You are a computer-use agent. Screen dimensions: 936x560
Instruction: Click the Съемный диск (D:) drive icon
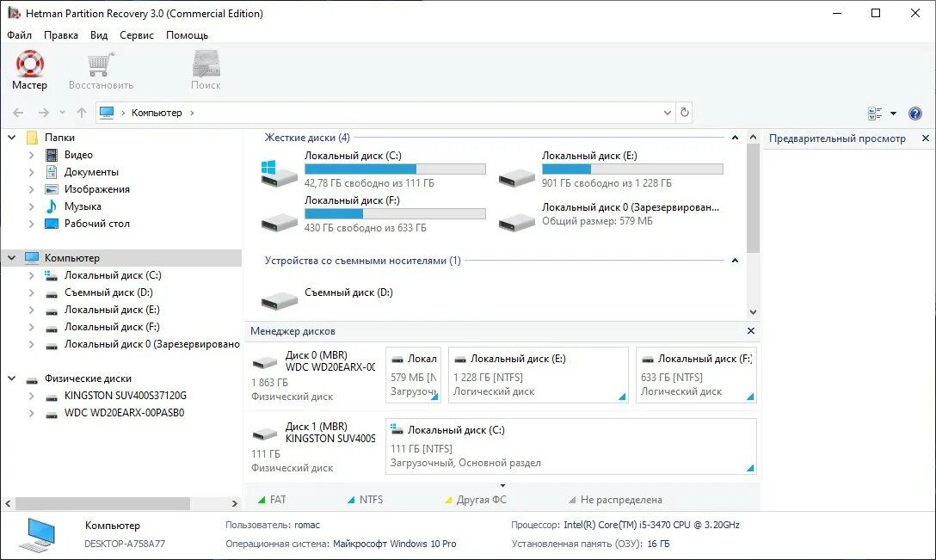tap(279, 300)
